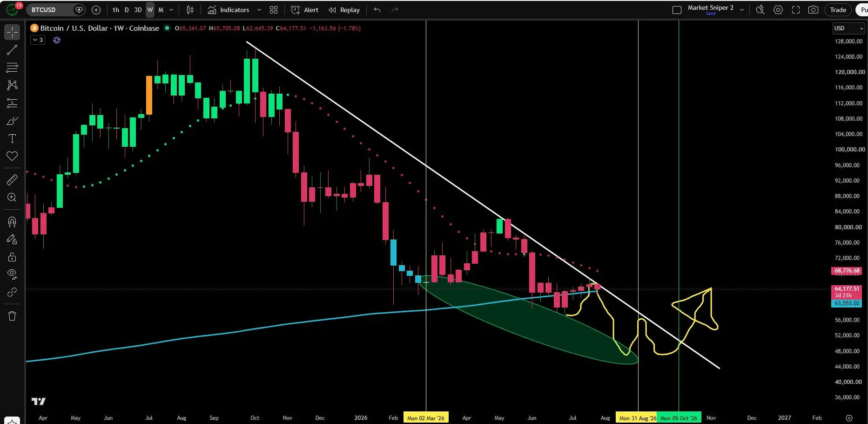The width and height of the screenshot is (868, 424).
Task: Toggle magnet mode on
Action: click(x=12, y=221)
